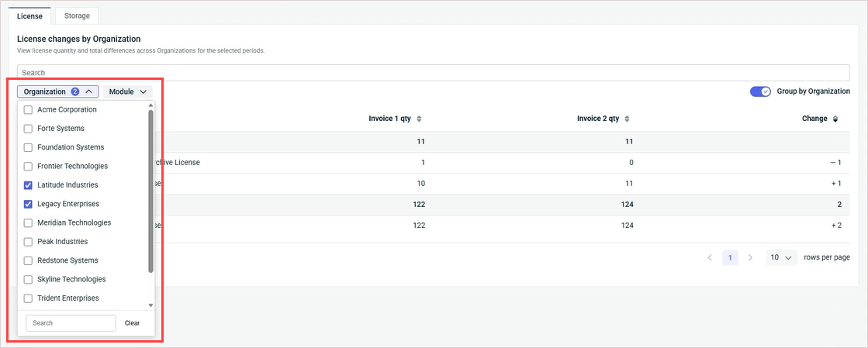Sort by Invoice 1 qty column icon

tap(420, 119)
